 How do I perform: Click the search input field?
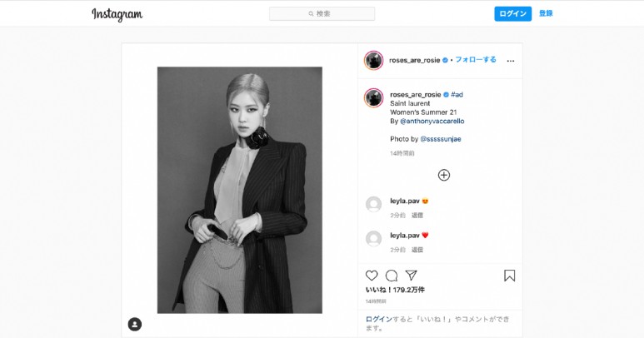pyautogui.click(x=322, y=13)
